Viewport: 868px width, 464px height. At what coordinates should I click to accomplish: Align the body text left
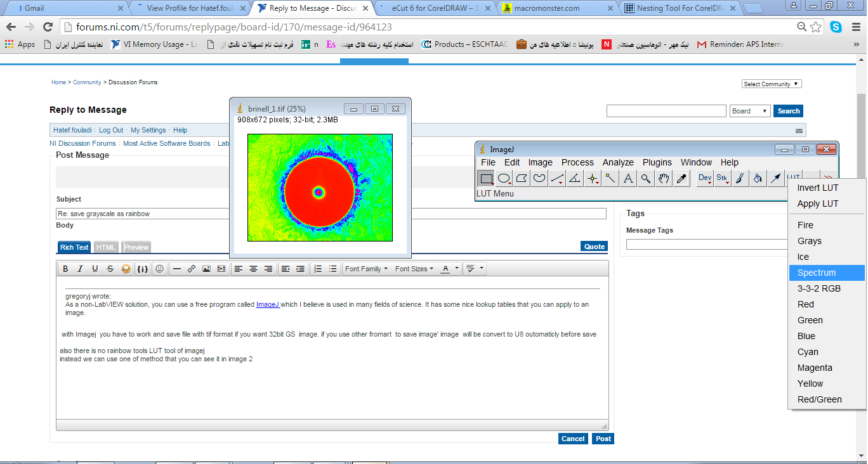click(x=239, y=269)
